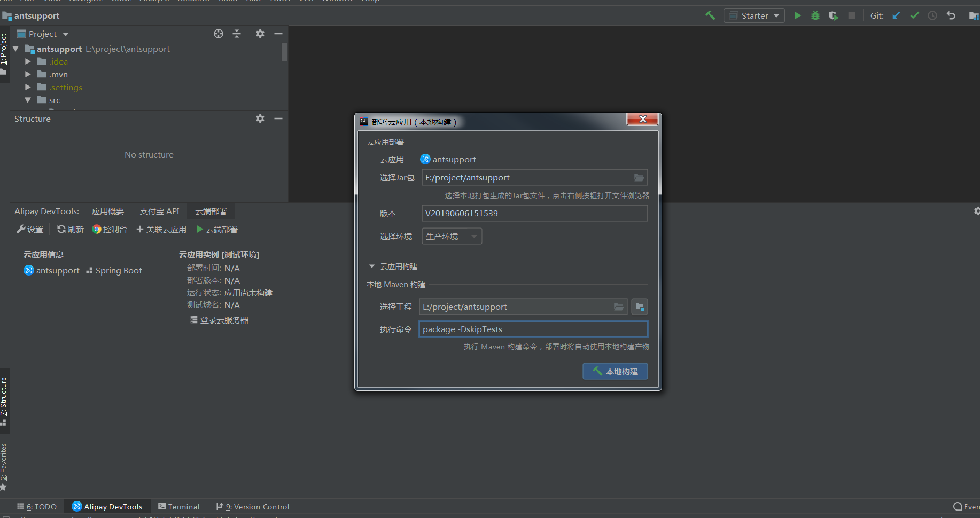Screen dimensions: 980x518
Task: Open Alipay DevTools panel settings gear
Action: pos(976,211)
